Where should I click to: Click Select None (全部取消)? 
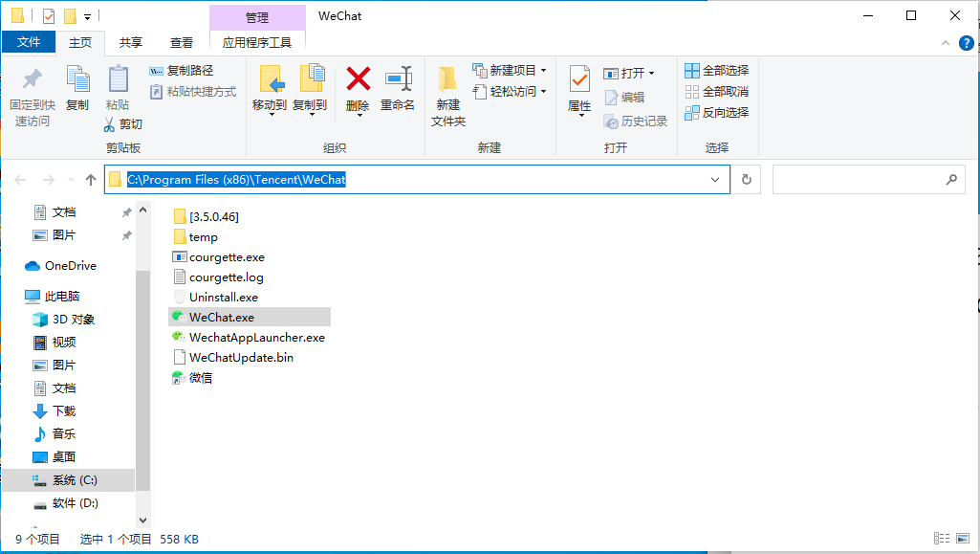tap(716, 91)
